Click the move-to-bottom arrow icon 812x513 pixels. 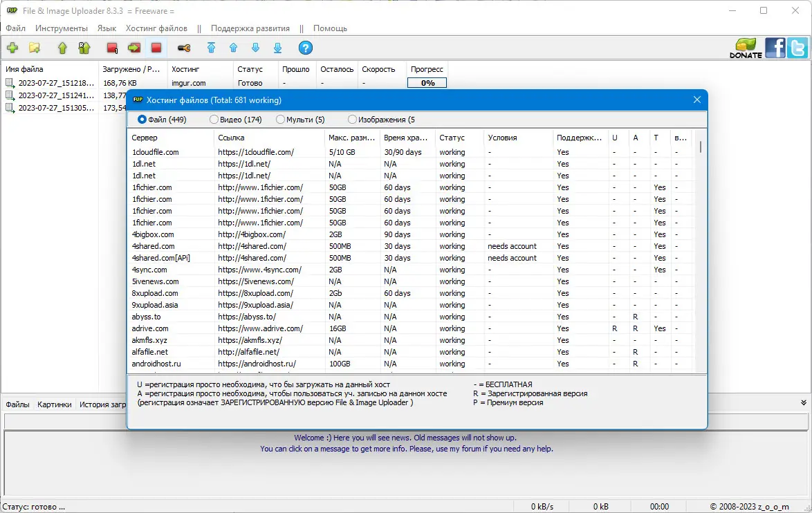277,48
